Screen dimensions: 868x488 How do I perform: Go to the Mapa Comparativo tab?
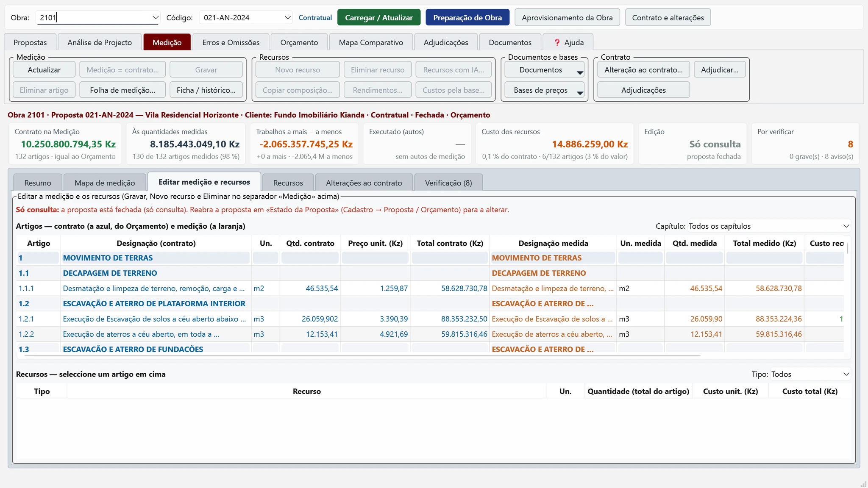tap(371, 42)
